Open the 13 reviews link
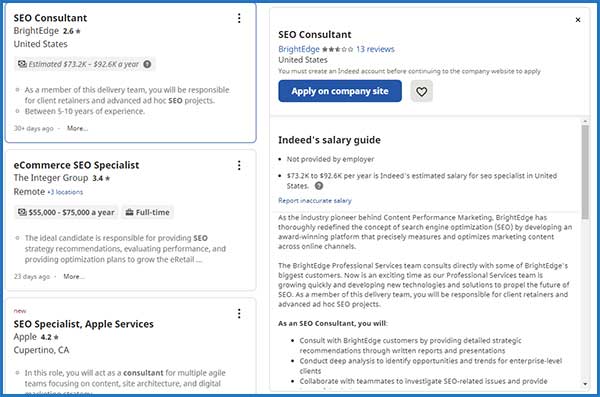The width and height of the screenshot is (600, 397). coord(375,49)
